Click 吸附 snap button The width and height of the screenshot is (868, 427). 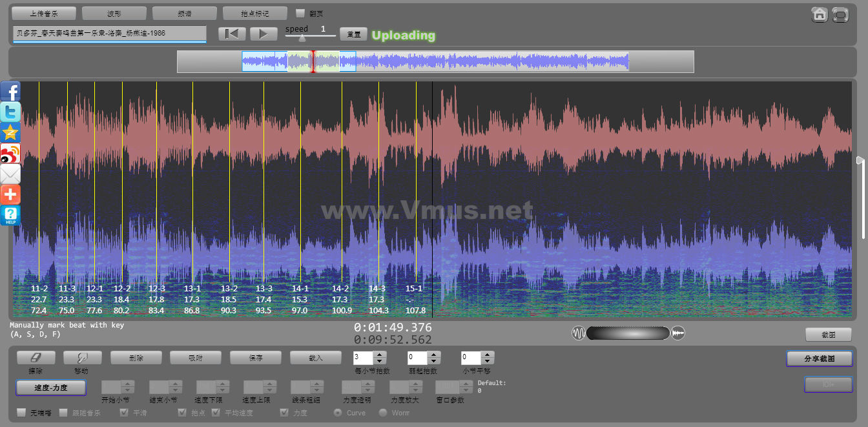point(196,357)
